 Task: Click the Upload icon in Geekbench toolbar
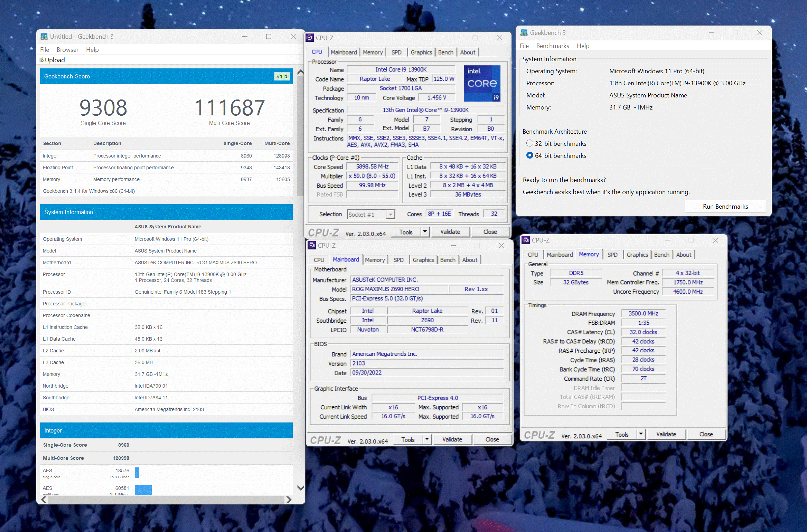coord(41,60)
